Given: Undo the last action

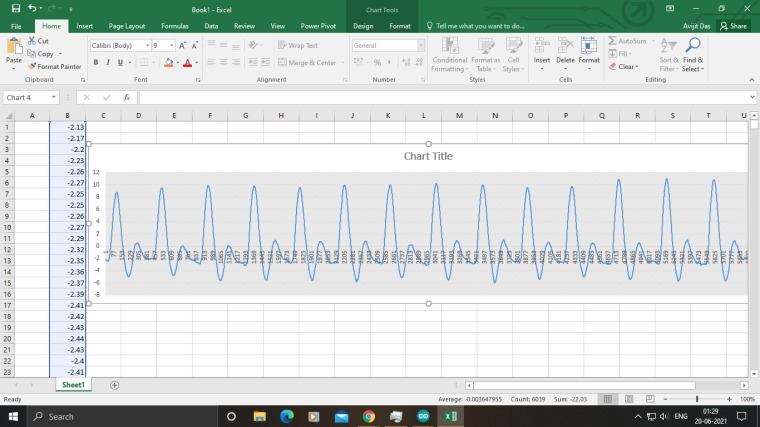Looking at the screenshot, I should tap(32, 8).
